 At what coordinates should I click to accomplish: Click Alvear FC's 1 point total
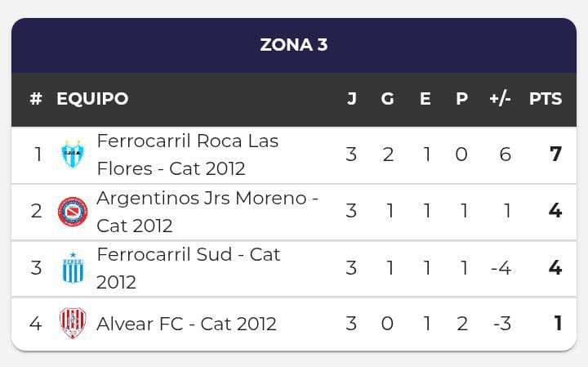558,324
